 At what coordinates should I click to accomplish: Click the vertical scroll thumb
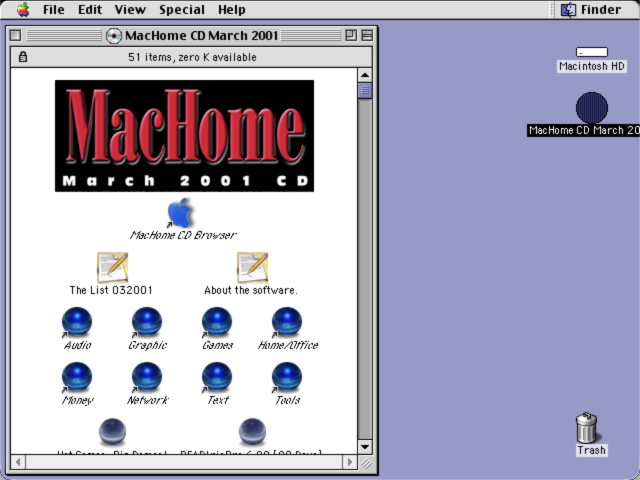coord(365,90)
